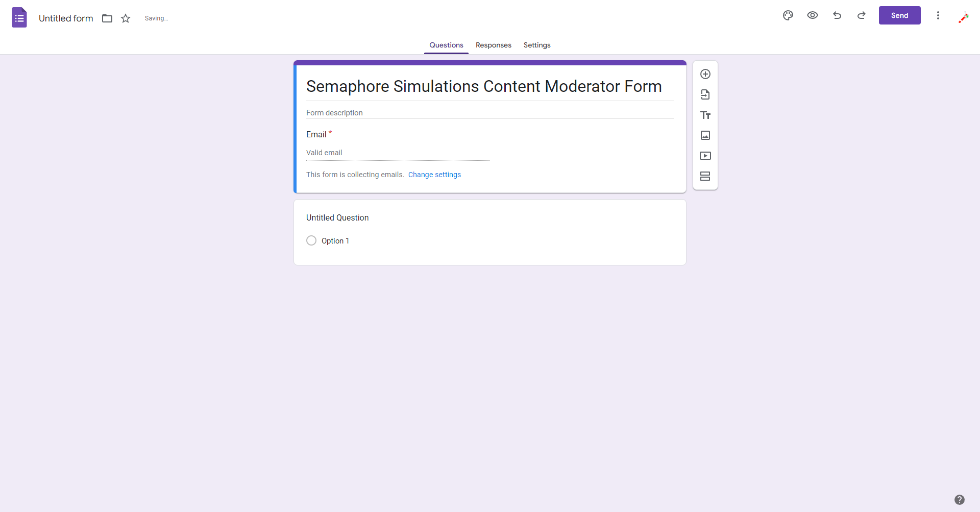Image resolution: width=980 pixels, height=512 pixels.
Task: Select the Option 1 radio button
Action: [x=311, y=240]
